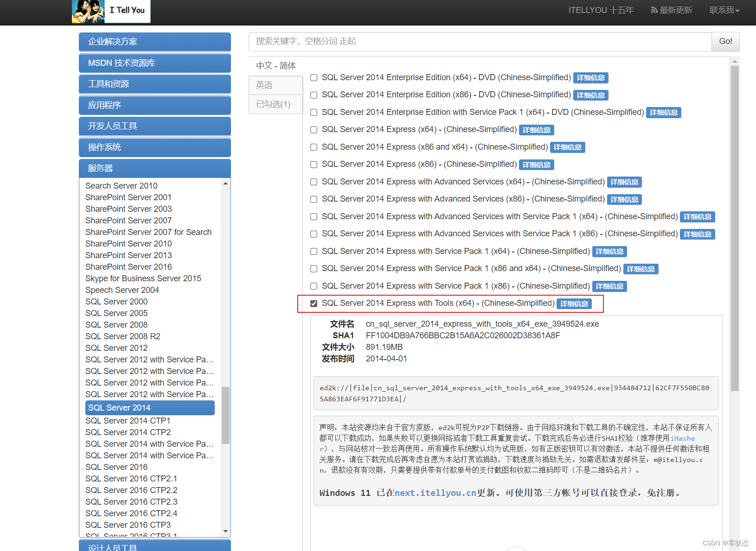The height and width of the screenshot is (551, 756).
Task: Check Express with Advanced Services (x86)
Action: pyautogui.click(x=314, y=199)
